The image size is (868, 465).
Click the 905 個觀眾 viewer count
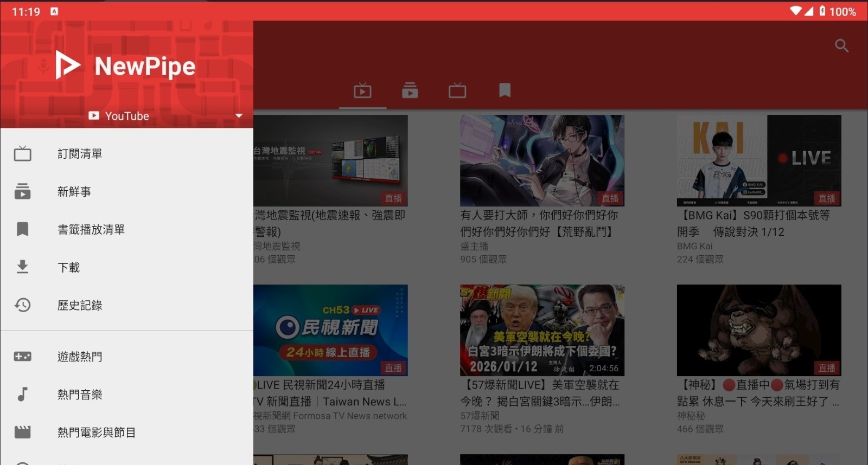pyautogui.click(x=483, y=259)
